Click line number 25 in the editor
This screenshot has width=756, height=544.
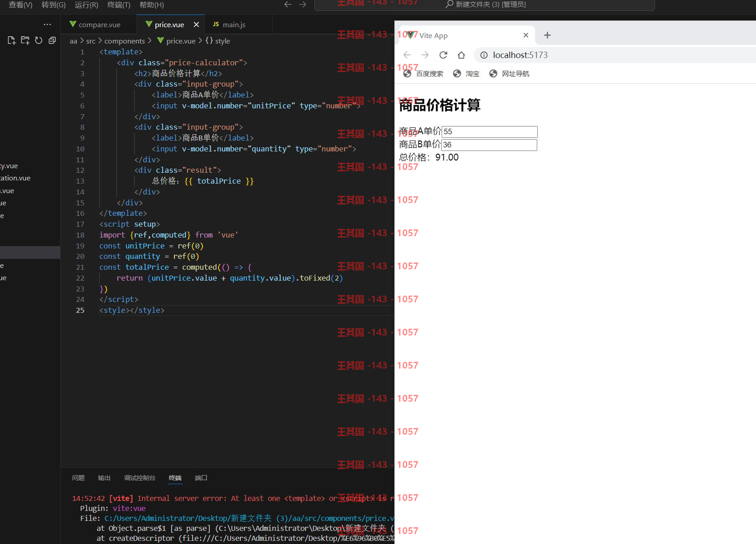[80, 310]
